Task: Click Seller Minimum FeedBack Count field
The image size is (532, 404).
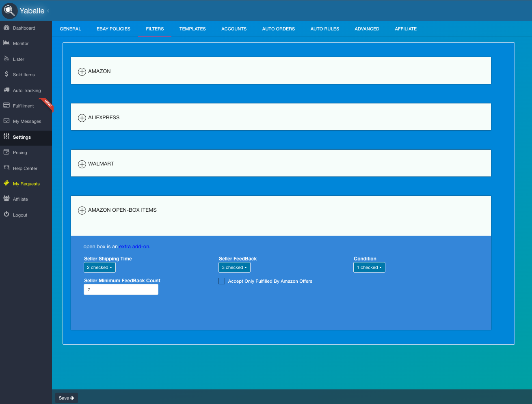Action: [x=121, y=290]
